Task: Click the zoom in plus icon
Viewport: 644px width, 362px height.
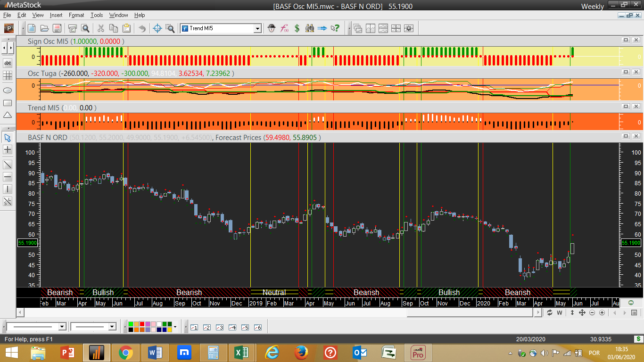Action: pyautogui.click(x=602, y=313)
